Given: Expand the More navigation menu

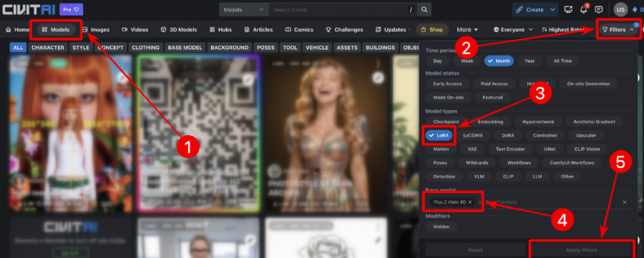Looking at the screenshot, I should click(467, 29).
